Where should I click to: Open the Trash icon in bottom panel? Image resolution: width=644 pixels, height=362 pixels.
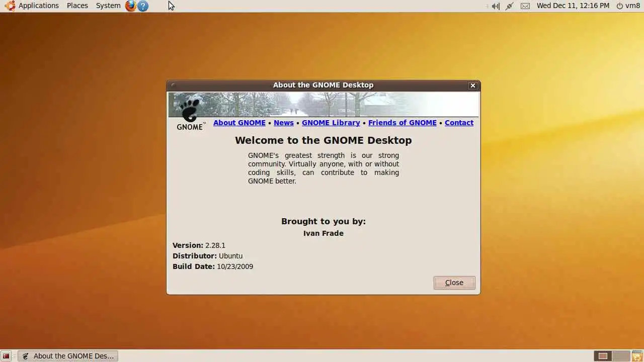point(637,356)
